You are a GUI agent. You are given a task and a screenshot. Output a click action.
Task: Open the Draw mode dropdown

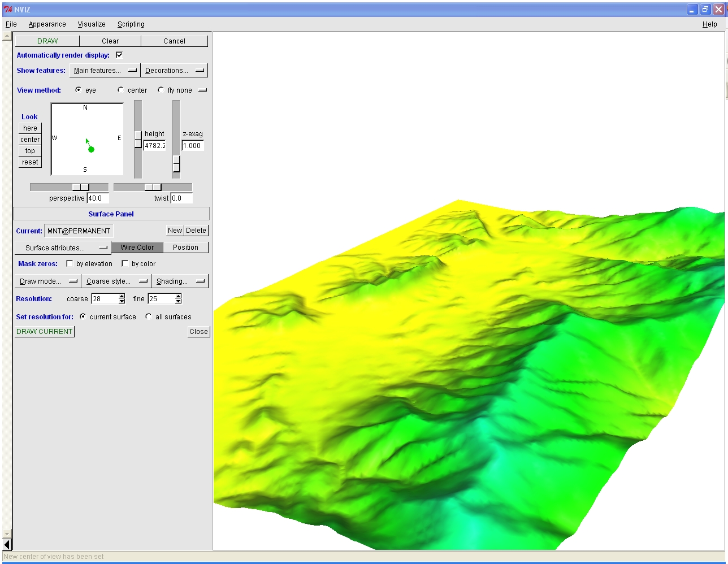click(47, 281)
